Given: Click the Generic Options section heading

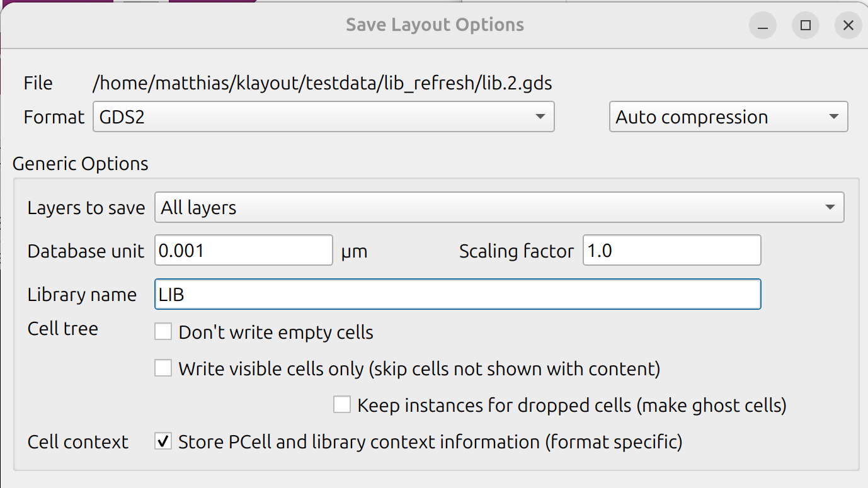Looking at the screenshot, I should [x=81, y=164].
